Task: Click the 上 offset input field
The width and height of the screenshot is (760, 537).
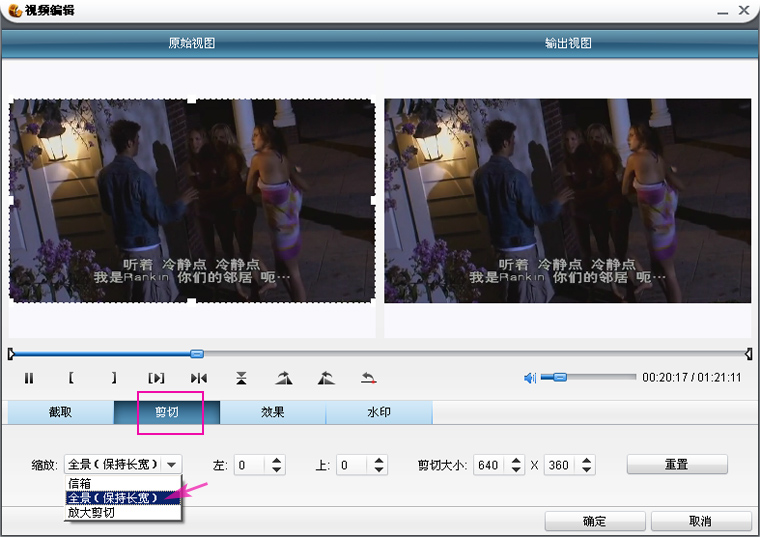Action: tap(353, 465)
